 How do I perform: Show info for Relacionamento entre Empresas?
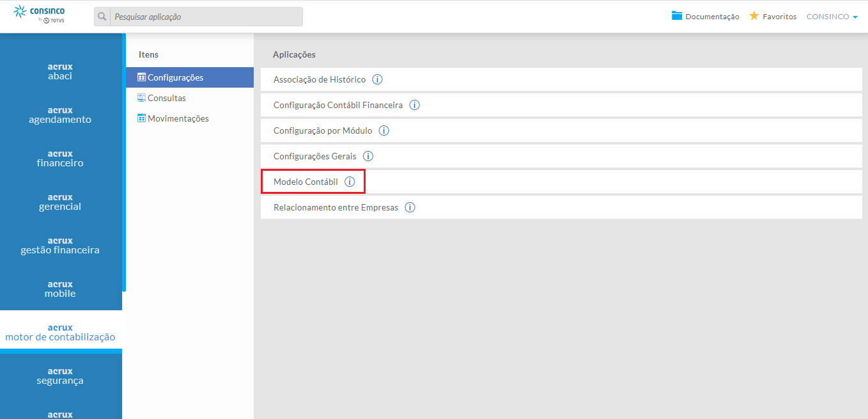tap(410, 207)
